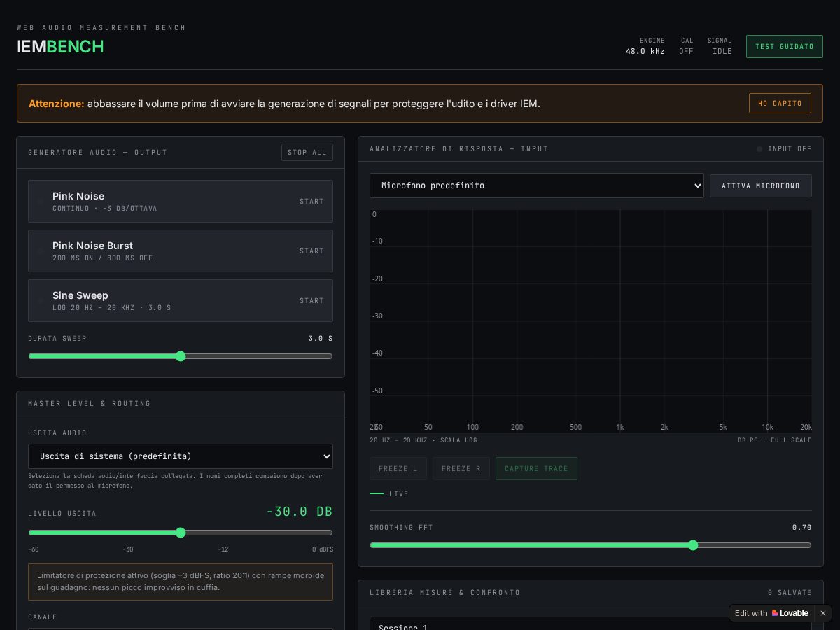Screen dimensions: 840x630
Task: Click the 48.0 kHz engine value
Action: point(645,52)
